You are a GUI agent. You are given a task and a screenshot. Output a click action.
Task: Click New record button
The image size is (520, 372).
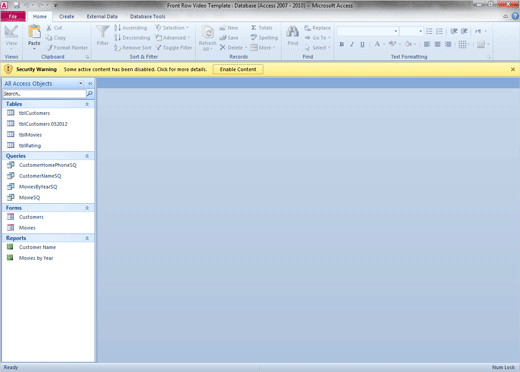pos(229,28)
